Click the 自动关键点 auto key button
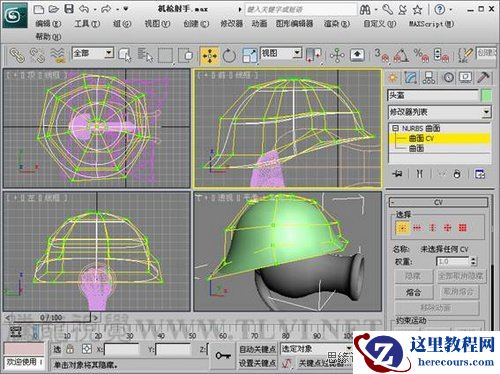500x374 pixels. (x=257, y=349)
